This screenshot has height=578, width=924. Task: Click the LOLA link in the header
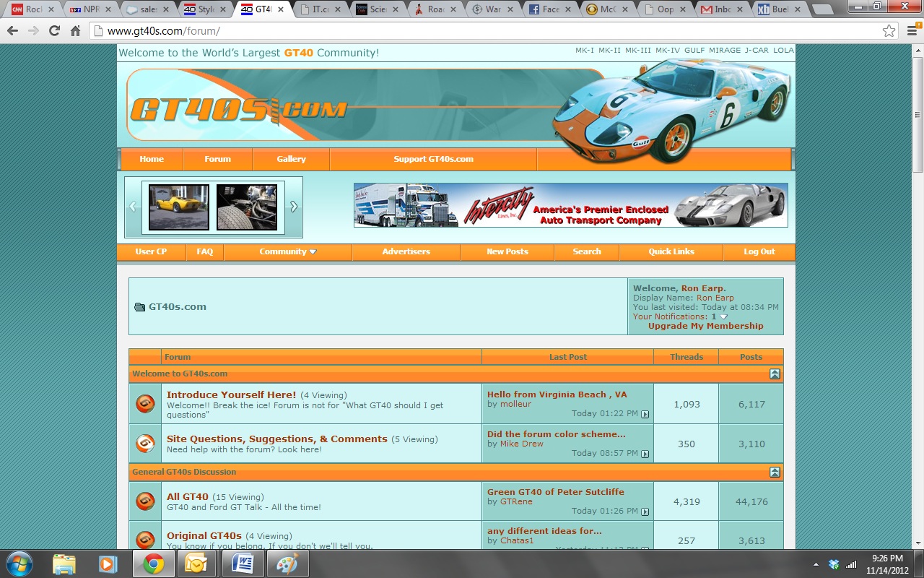[x=783, y=51]
